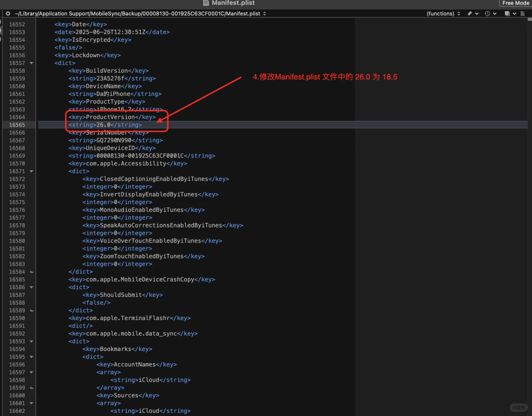Open the (functions) pop-up menu
Viewport: 532px width, 416px height.
tap(443, 13)
